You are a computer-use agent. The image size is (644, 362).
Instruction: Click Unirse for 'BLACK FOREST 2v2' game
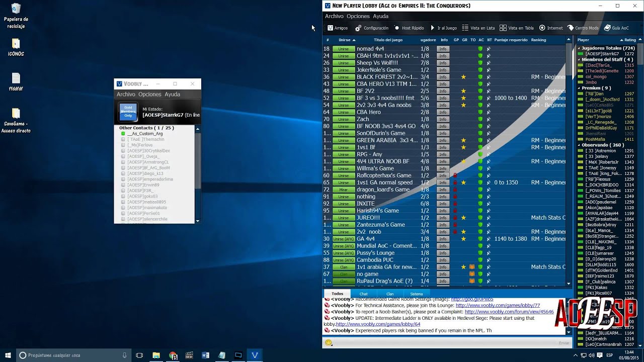[344, 77]
